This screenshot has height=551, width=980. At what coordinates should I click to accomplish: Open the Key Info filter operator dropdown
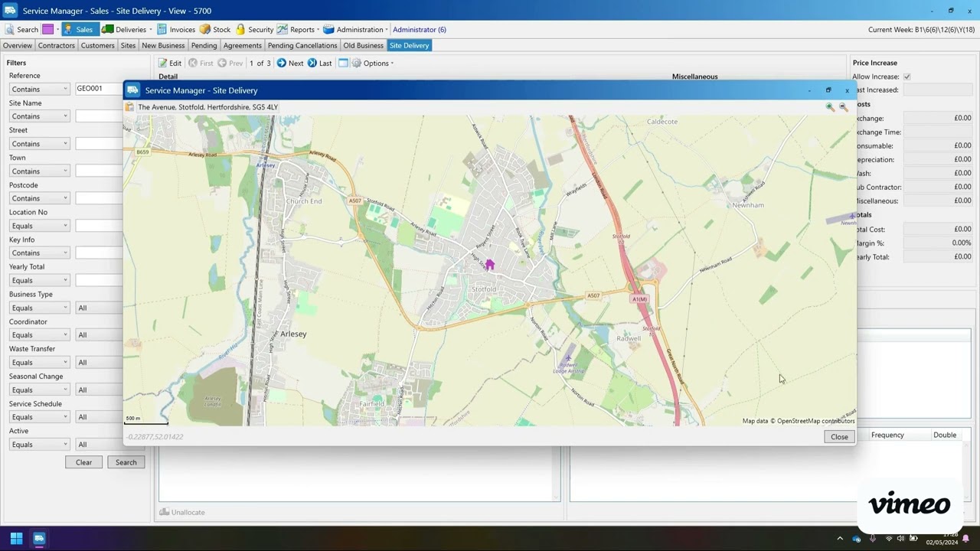(39, 253)
